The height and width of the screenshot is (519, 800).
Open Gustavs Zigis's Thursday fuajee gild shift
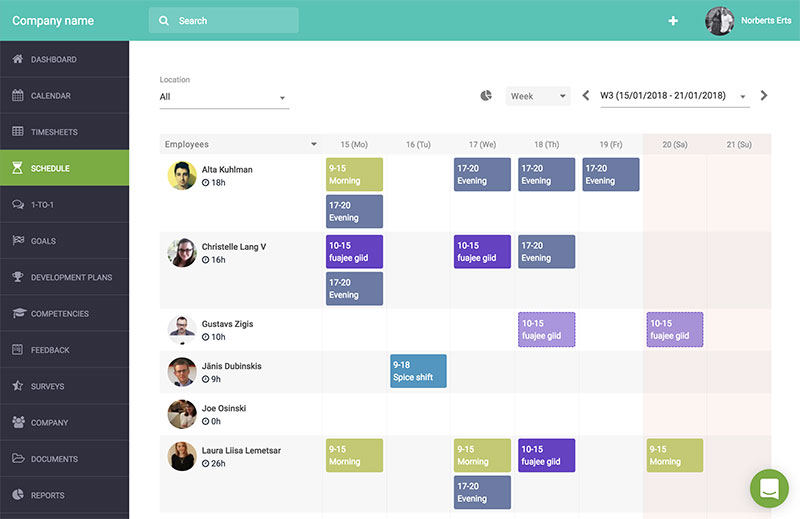(x=546, y=329)
